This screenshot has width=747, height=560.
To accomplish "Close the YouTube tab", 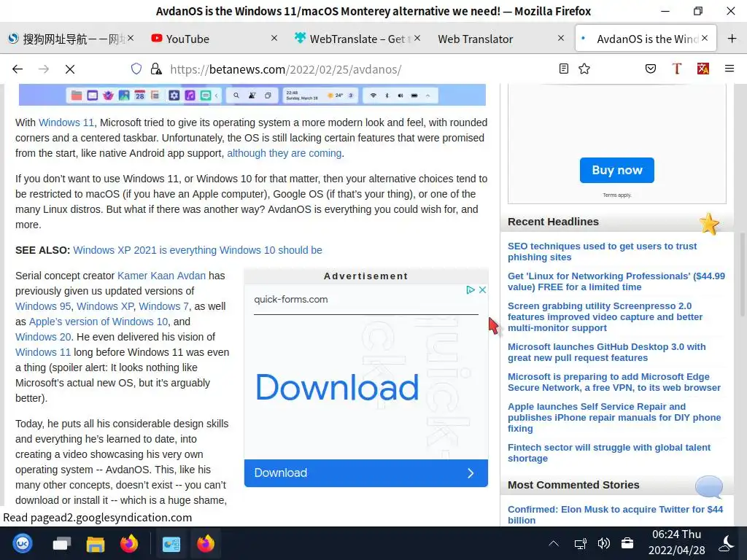I will (x=274, y=38).
